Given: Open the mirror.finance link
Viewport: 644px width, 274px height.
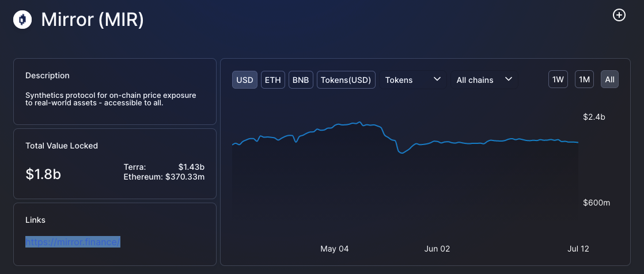Looking at the screenshot, I should [73, 242].
